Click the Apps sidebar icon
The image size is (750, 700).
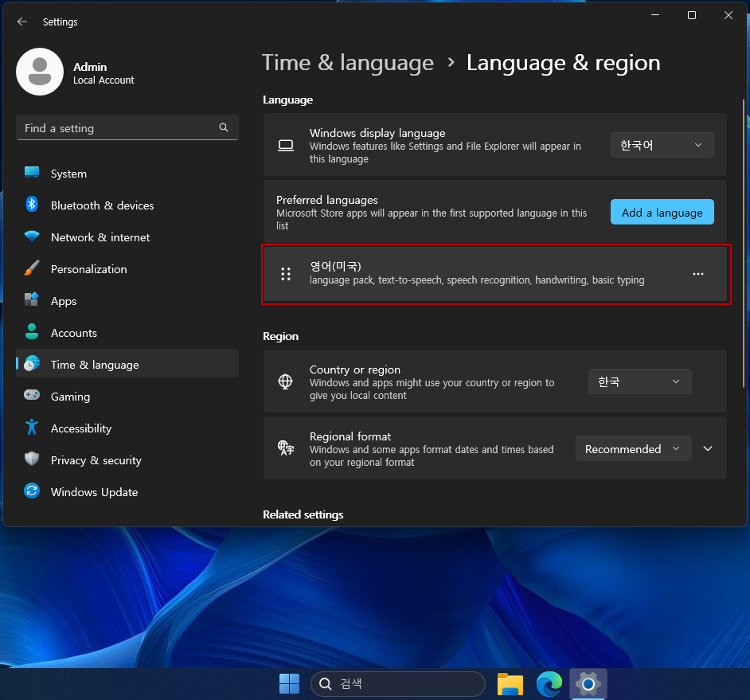[32, 299]
